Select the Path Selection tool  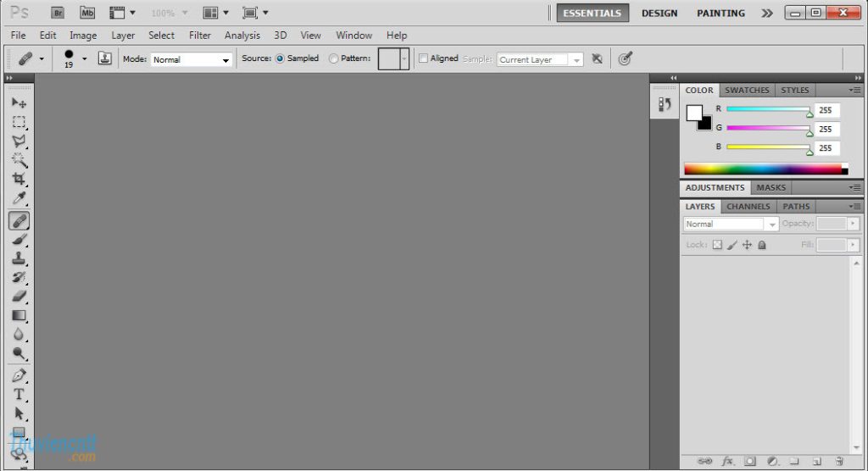click(x=19, y=413)
